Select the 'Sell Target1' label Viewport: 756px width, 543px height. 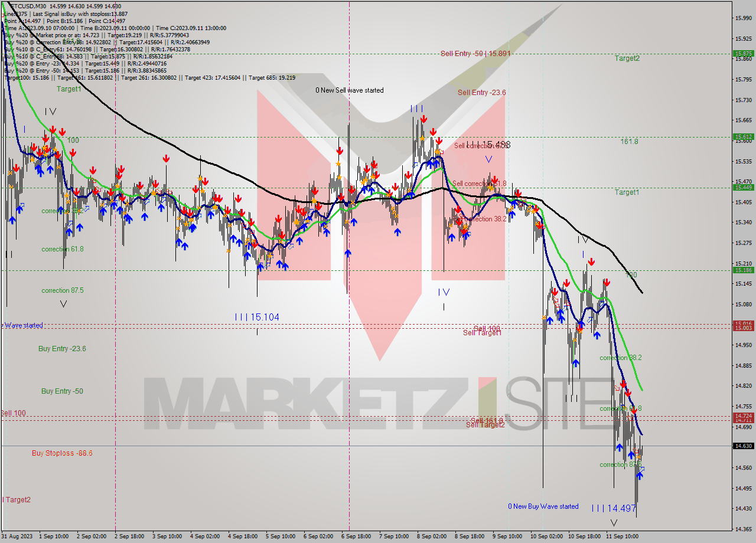(x=482, y=333)
